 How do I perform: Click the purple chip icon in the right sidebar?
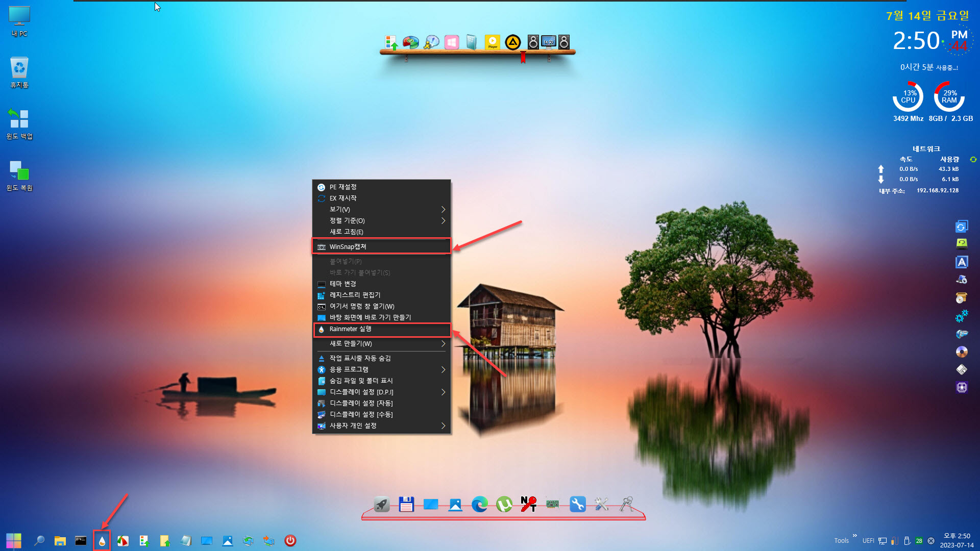[x=962, y=388]
